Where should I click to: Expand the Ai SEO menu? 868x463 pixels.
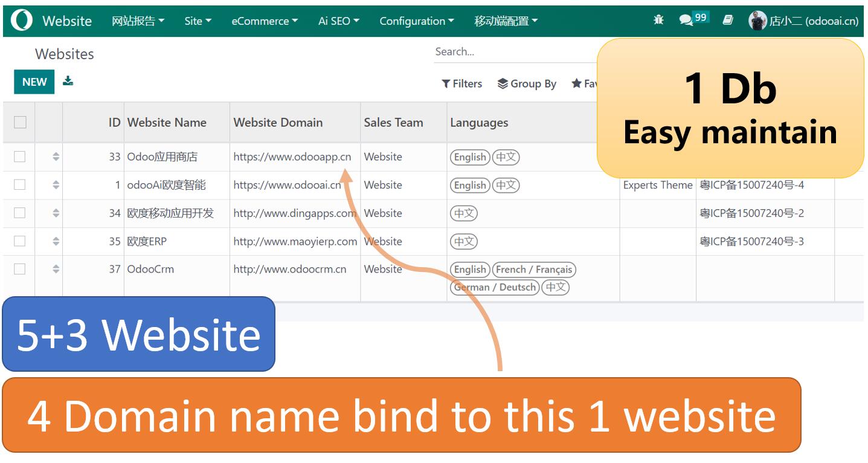[339, 21]
